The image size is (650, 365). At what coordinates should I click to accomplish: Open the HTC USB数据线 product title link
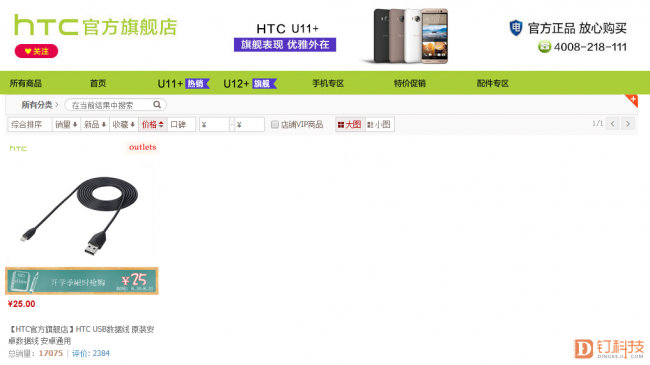pos(81,335)
